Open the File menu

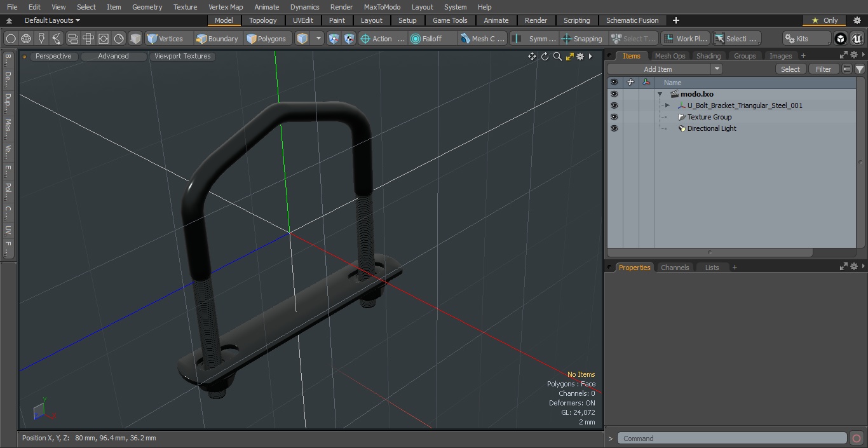point(12,7)
